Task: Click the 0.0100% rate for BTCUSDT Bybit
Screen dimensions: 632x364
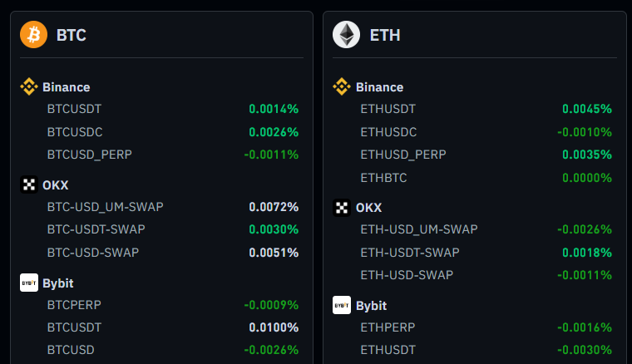Action: point(274,327)
